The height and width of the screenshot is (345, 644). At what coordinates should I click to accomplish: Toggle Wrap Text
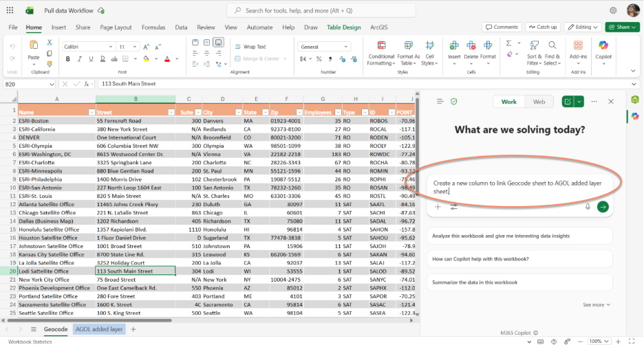point(250,47)
